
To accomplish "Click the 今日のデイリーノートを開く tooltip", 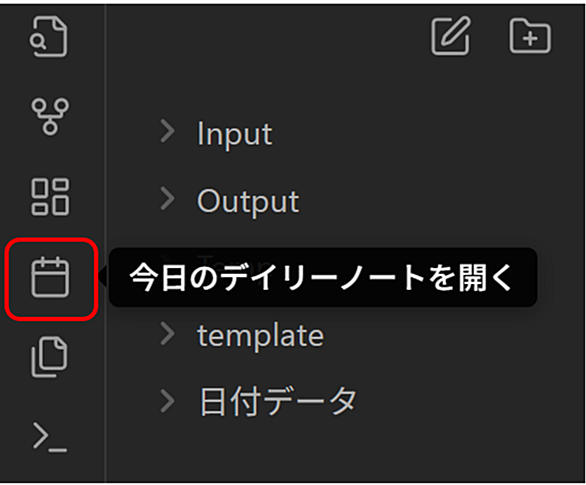I will point(323,277).
